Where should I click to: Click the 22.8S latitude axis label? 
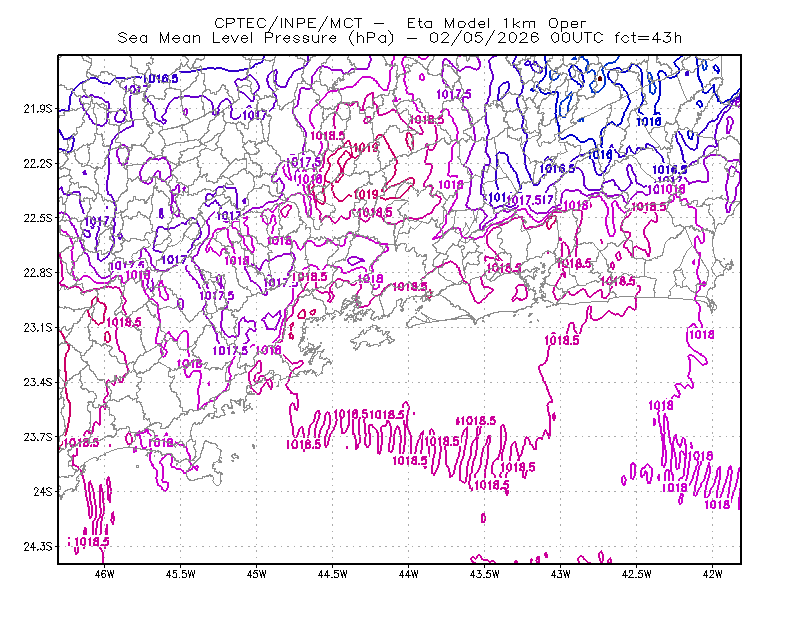click(38, 273)
